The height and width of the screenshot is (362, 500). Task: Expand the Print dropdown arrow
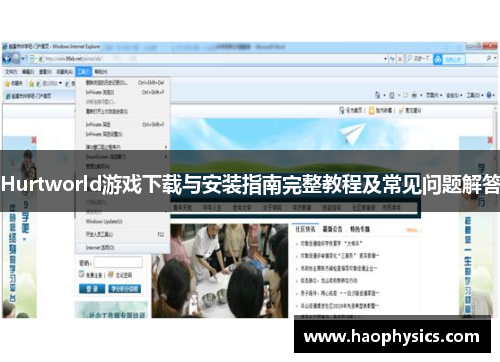click(x=421, y=96)
